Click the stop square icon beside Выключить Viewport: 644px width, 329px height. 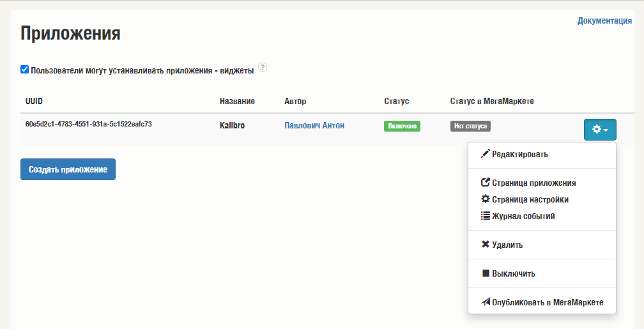click(x=486, y=273)
